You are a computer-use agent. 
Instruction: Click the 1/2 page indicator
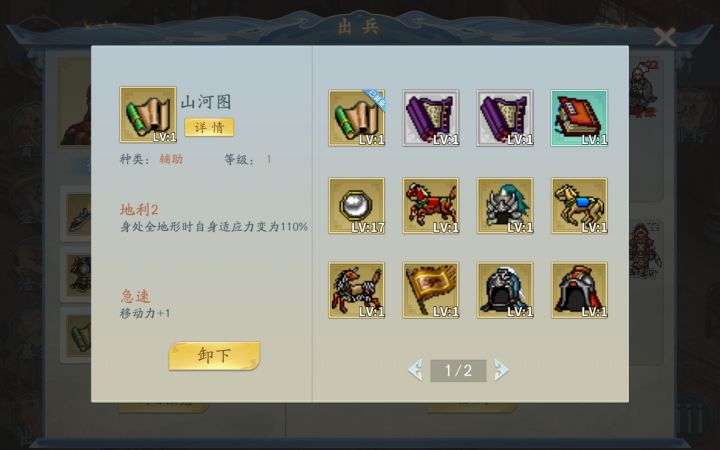(458, 371)
